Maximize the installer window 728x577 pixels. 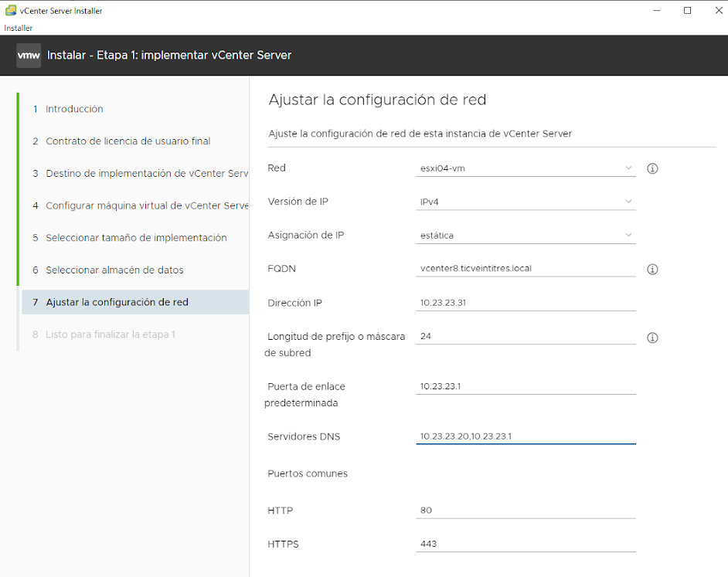pyautogui.click(x=688, y=11)
